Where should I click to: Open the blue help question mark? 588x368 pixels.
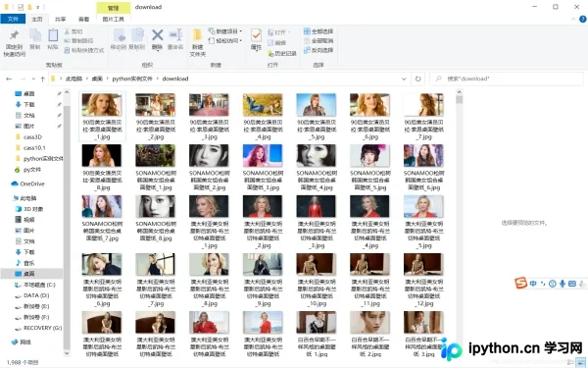tap(583, 19)
